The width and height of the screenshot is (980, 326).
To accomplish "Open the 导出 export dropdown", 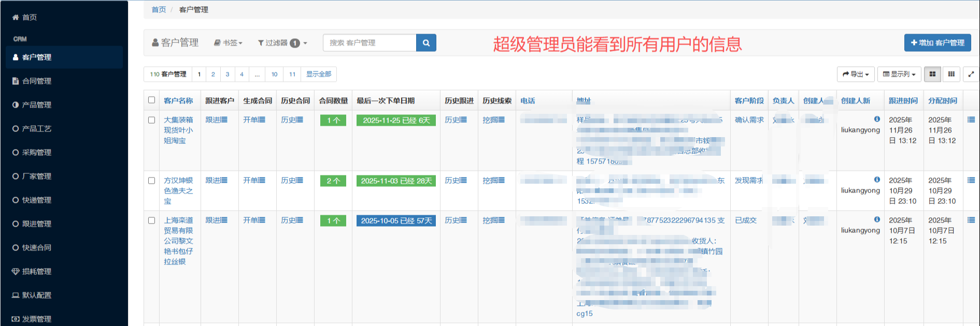I will (x=856, y=74).
